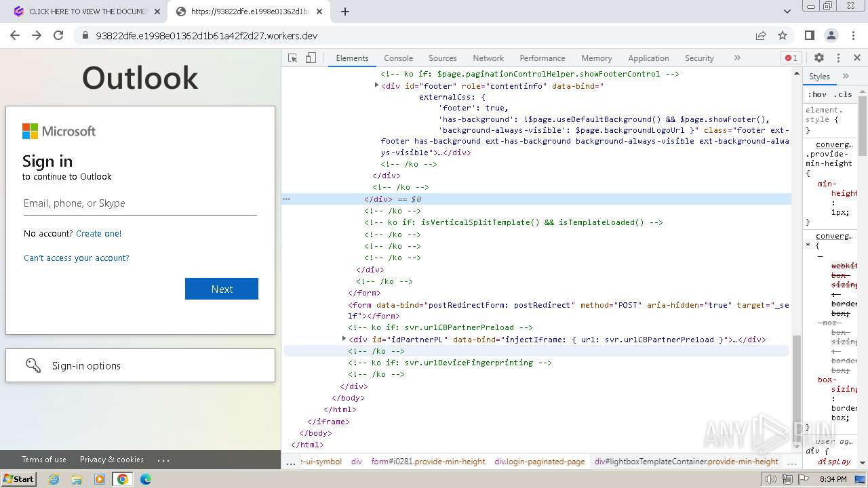Click the share page icon in address bar
The width and height of the screenshot is (868, 488).
tap(761, 35)
